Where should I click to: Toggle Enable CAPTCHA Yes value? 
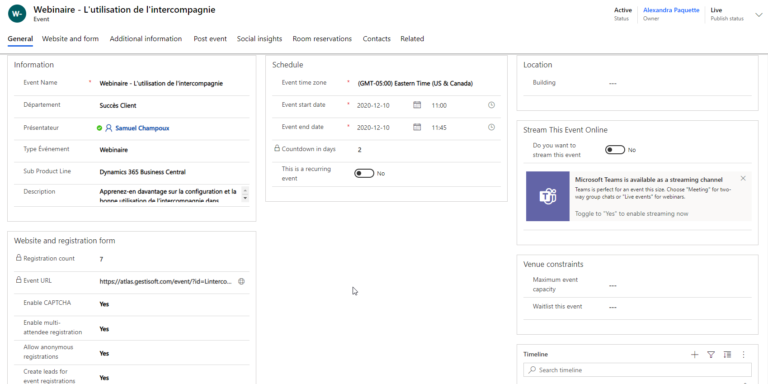click(x=104, y=304)
